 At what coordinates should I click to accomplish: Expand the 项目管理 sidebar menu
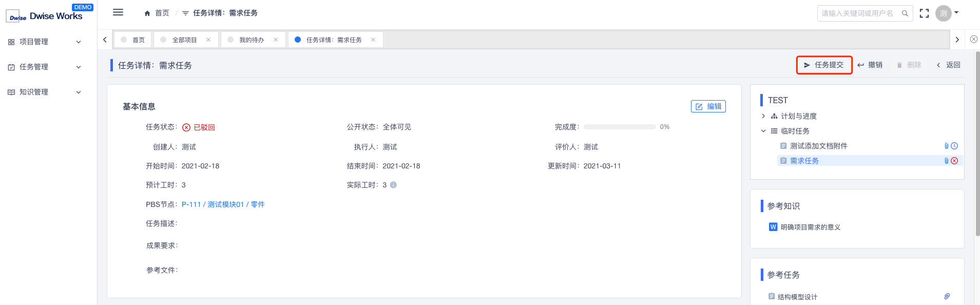click(44, 42)
